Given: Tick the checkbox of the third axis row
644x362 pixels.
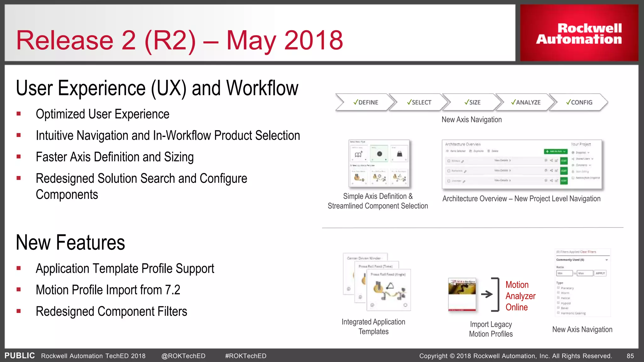Looking at the screenshot, I should (449, 181).
